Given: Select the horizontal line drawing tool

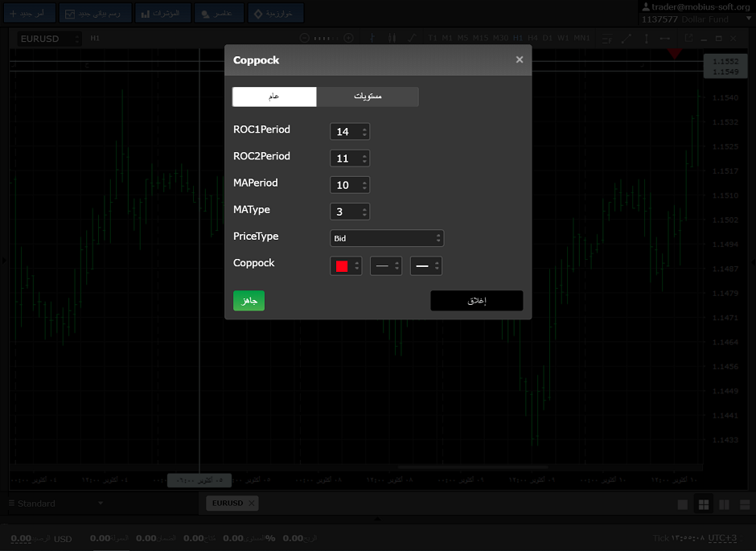Looking at the screenshot, I should [x=665, y=39].
